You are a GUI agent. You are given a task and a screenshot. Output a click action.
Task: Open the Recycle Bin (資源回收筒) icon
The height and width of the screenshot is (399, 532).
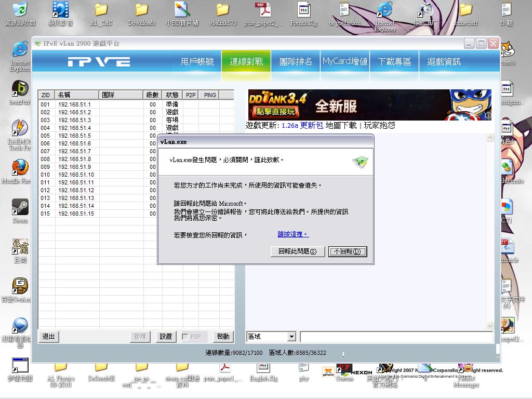point(20,10)
